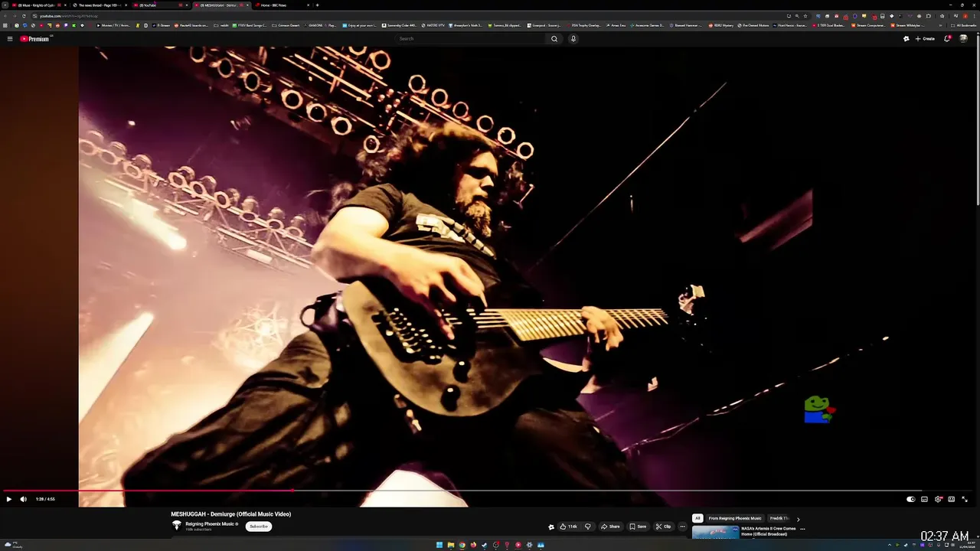Play the video with the play button
This screenshot has height=551, width=980.
click(9, 499)
